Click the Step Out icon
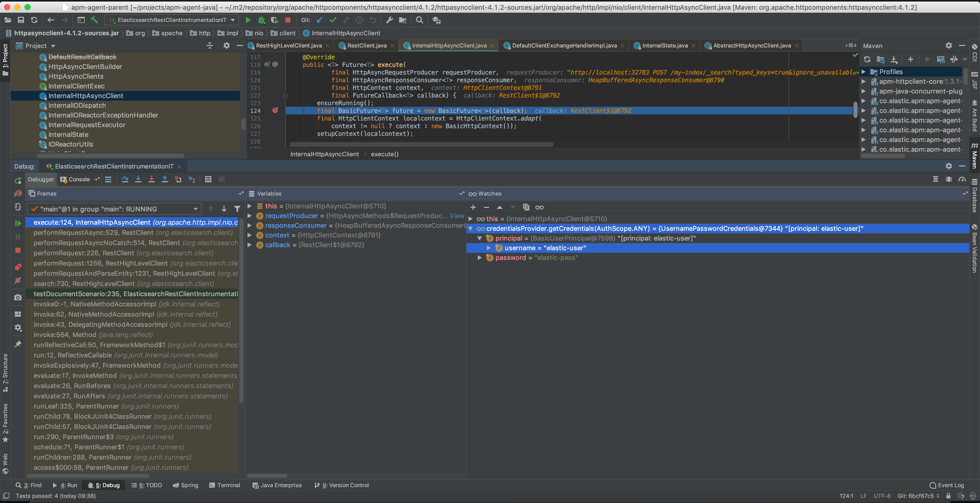The width and height of the screenshot is (980, 503). click(x=165, y=179)
